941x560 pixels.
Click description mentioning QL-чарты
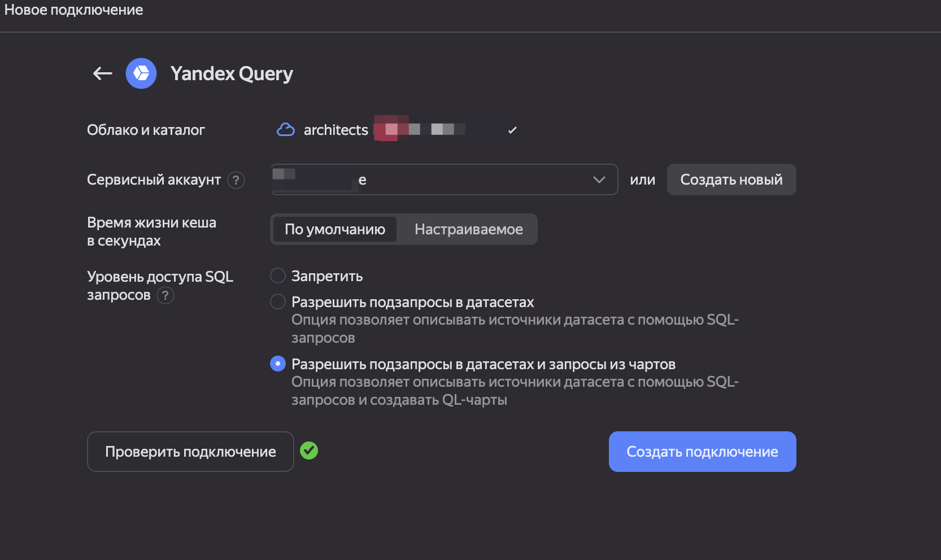click(x=515, y=391)
